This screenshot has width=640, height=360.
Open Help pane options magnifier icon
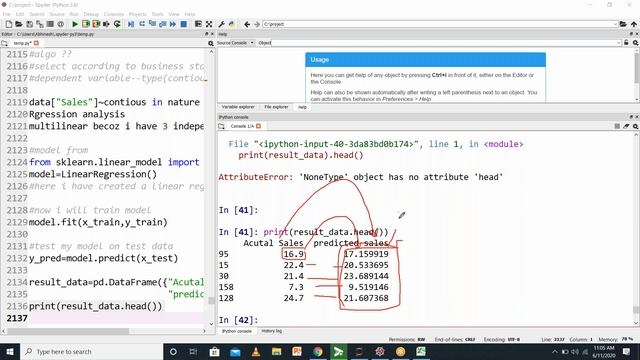(636, 42)
